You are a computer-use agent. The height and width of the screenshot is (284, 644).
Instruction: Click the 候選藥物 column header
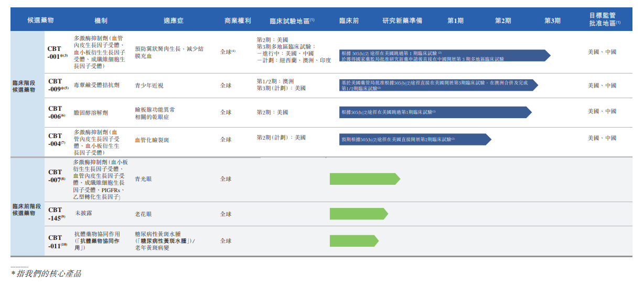point(40,20)
